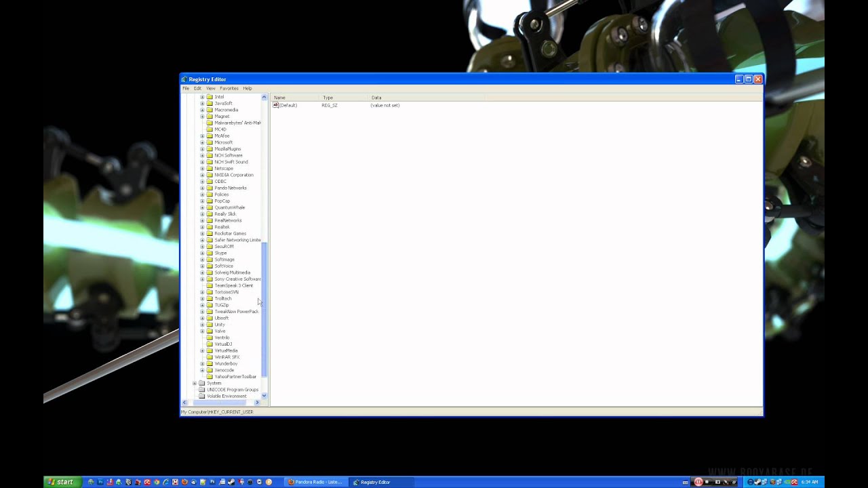Expand the SecuROM key
Screen dimensions: 868x488
click(202, 247)
